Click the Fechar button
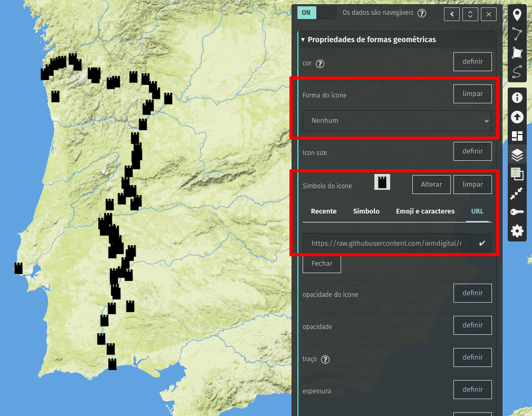532x416 pixels. pyautogui.click(x=322, y=263)
